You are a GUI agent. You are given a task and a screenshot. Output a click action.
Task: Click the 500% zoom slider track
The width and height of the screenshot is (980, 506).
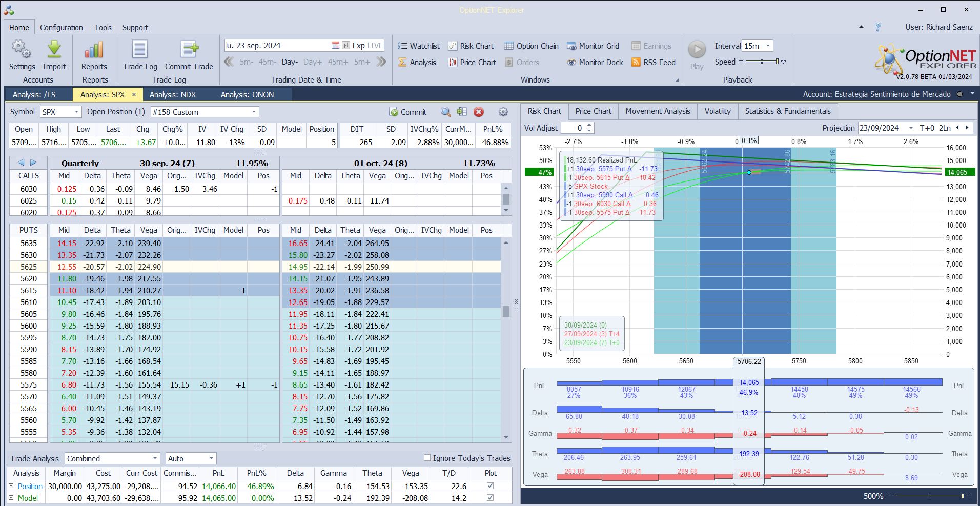[930, 496]
